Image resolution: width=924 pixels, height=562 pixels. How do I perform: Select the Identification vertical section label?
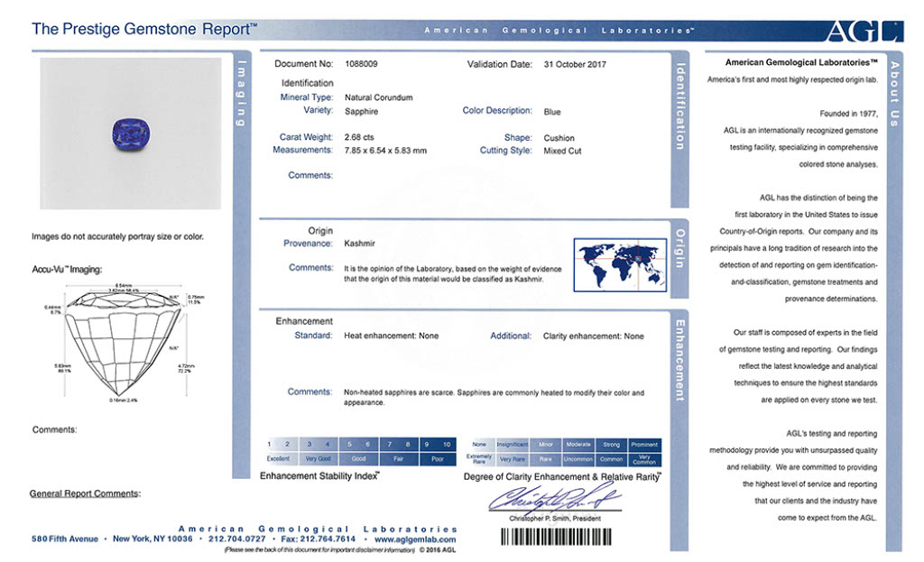(x=679, y=106)
